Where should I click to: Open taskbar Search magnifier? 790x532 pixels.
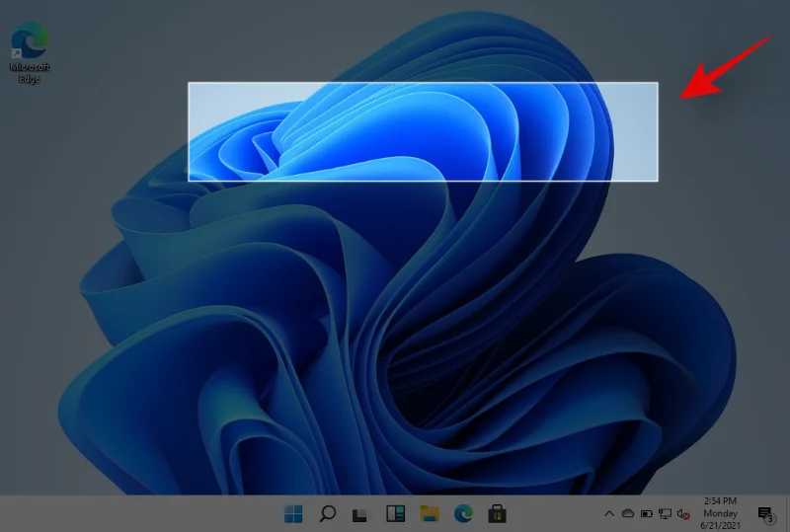click(x=328, y=513)
